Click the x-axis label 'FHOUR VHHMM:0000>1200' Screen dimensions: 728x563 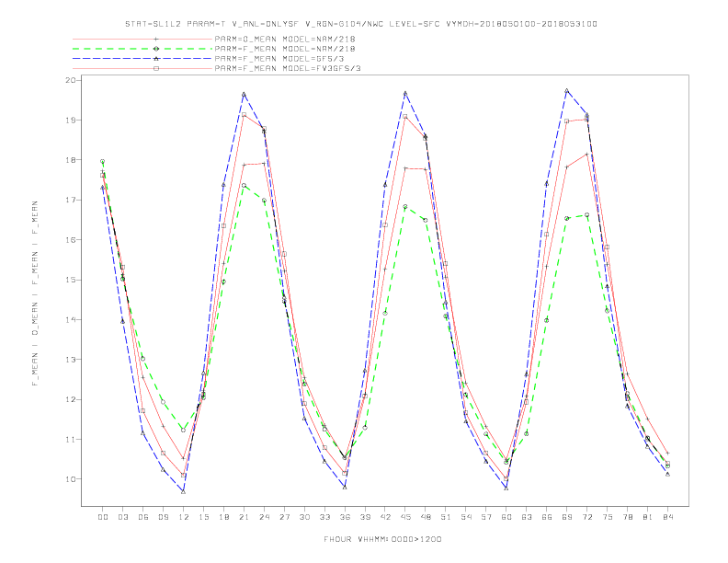[382, 539]
